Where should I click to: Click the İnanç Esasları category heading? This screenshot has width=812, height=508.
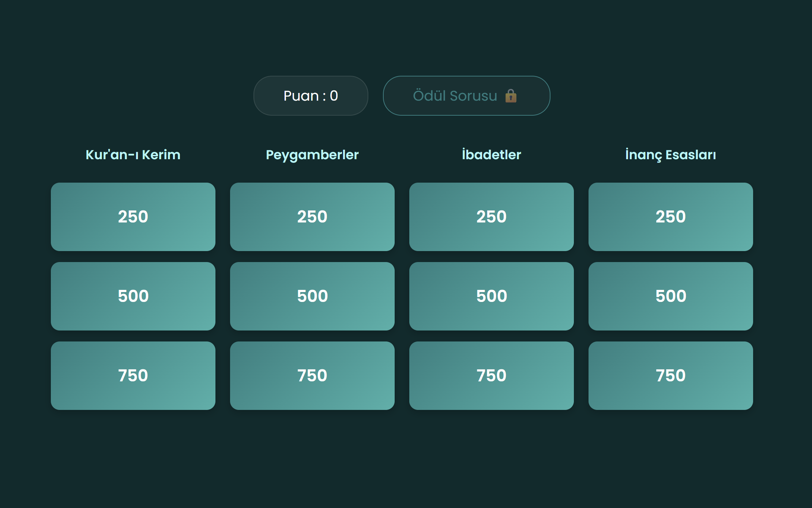tap(671, 155)
